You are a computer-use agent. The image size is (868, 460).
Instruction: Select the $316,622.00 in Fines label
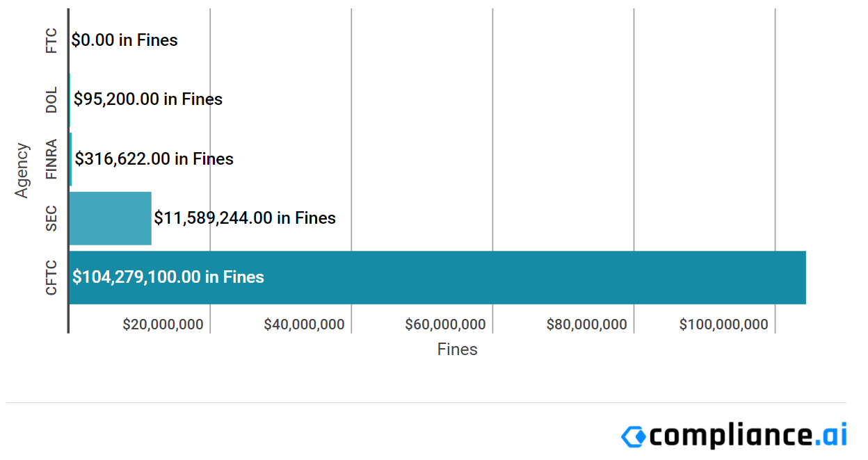pos(154,159)
